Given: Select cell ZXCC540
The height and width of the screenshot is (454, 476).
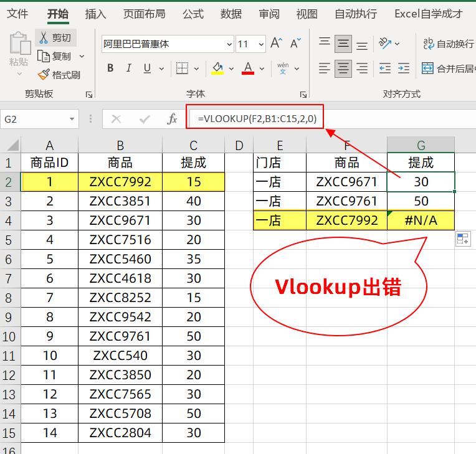Looking at the screenshot, I should pyautogui.click(x=120, y=356).
